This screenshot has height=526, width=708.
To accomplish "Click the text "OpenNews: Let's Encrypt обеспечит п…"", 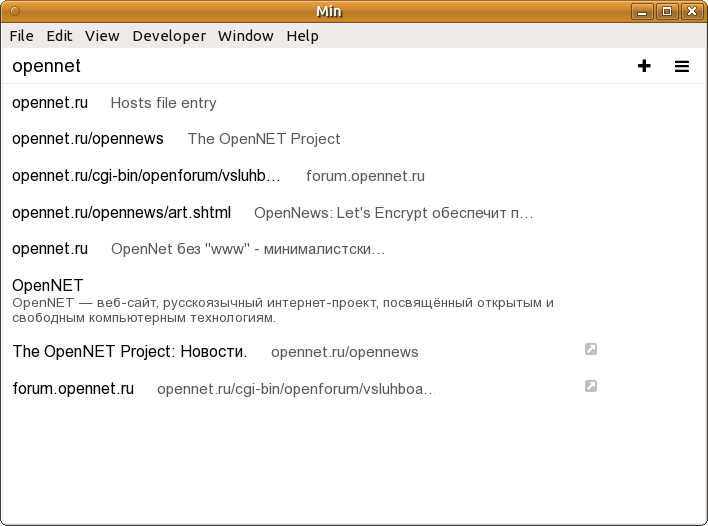I will tap(393, 213).
